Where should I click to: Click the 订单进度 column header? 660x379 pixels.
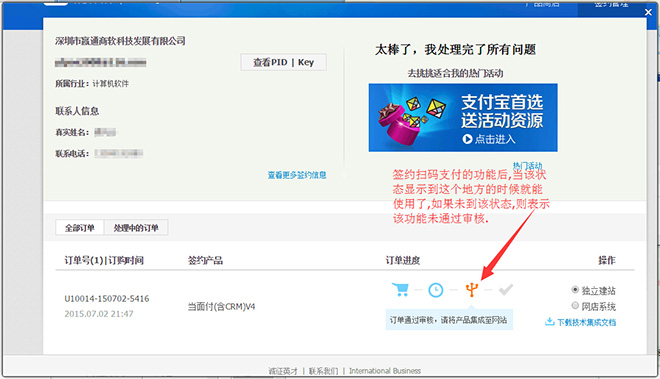[x=403, y=261]
